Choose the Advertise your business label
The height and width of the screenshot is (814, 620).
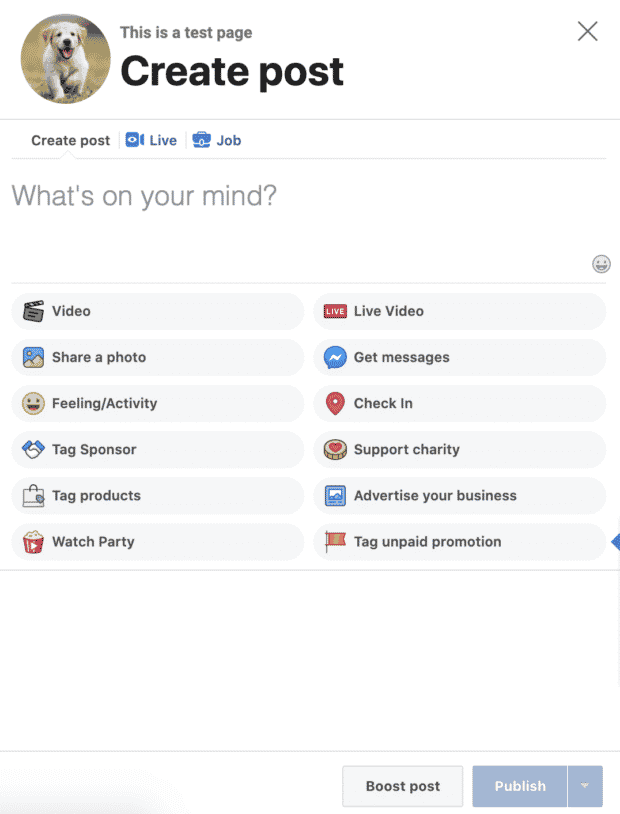click(435, 496)
